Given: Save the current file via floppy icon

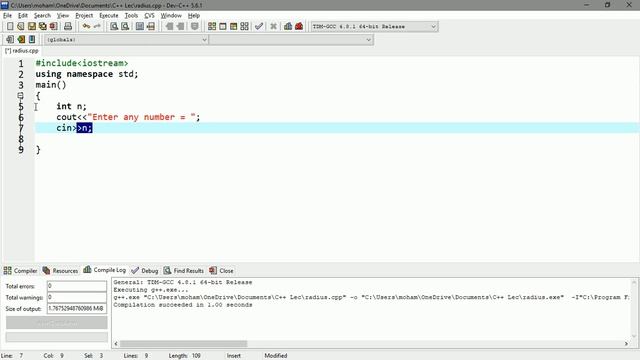Looking at the screenshot, I should [x=32, y=27].
